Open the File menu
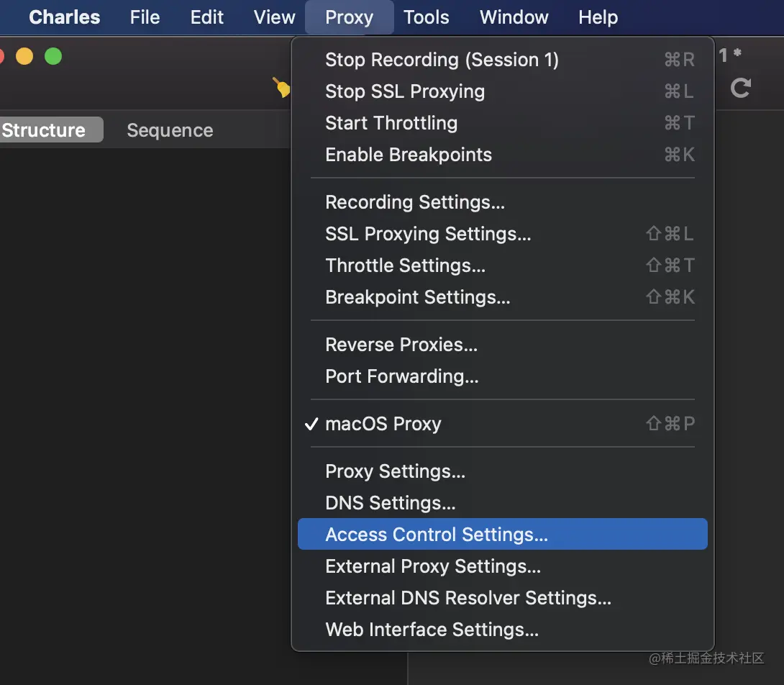This screenshot has height=685, width=784. coord(145,17)
